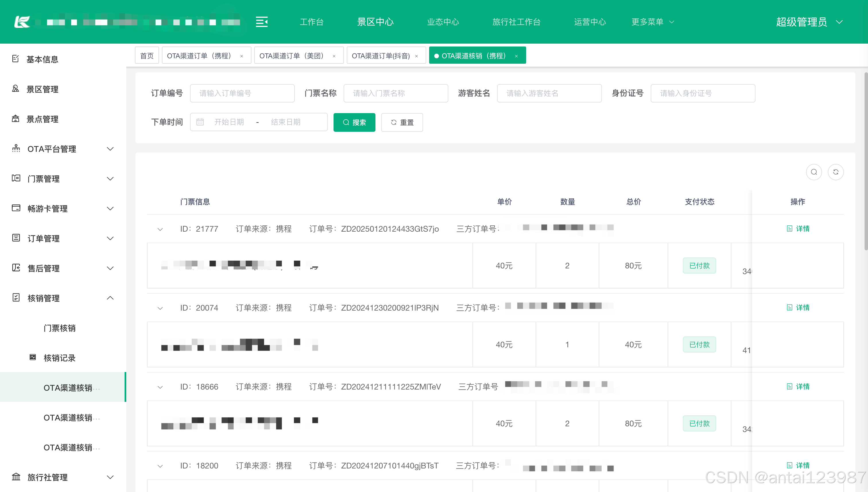Image resolution: width=868 pixels, height=492 pixels.
Task: Click the 请输入订单编号 input field
Action: 242,93
